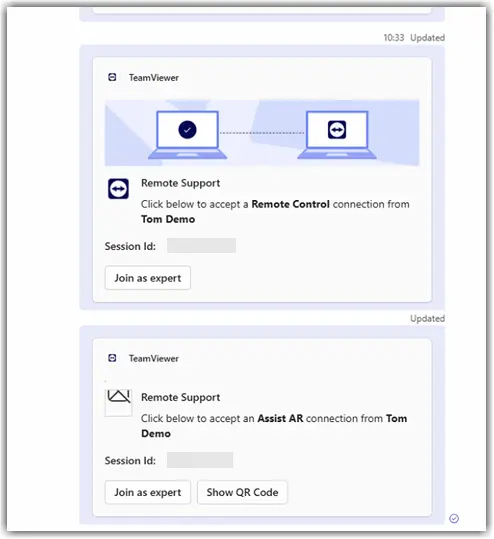Click the large TeamViewer icon beside Remote Control text
494x539 pixels.
click(x=118, y=189)
